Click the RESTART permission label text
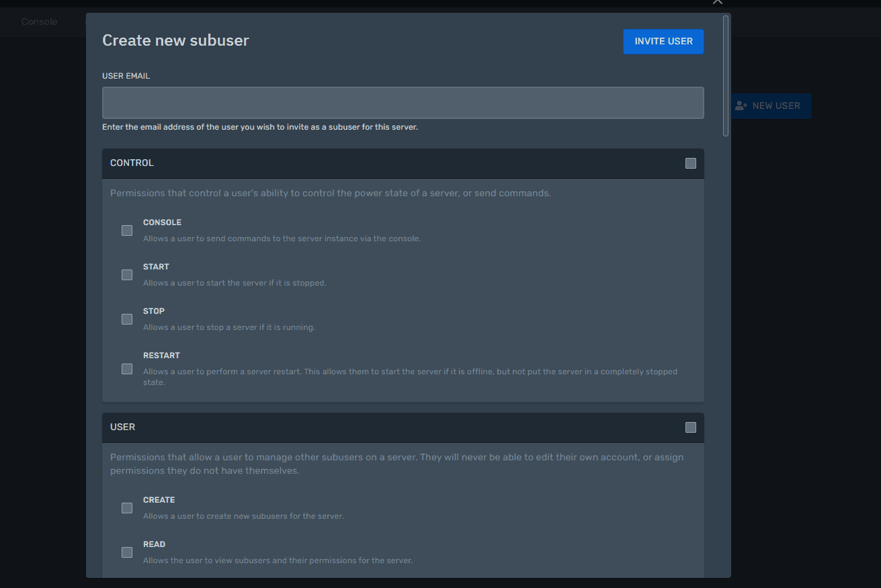The height and width of the screenshot is (588, 881). click(161, 355)
